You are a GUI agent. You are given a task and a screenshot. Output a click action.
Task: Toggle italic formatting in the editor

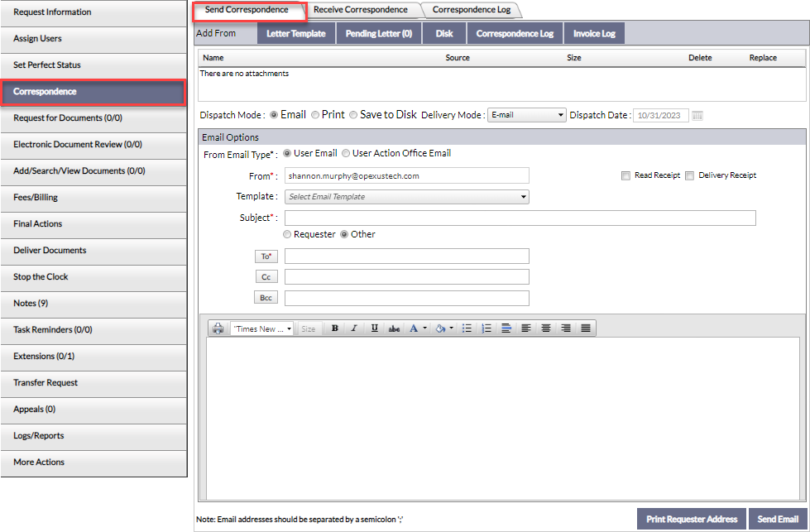click(x=354, y=328)
